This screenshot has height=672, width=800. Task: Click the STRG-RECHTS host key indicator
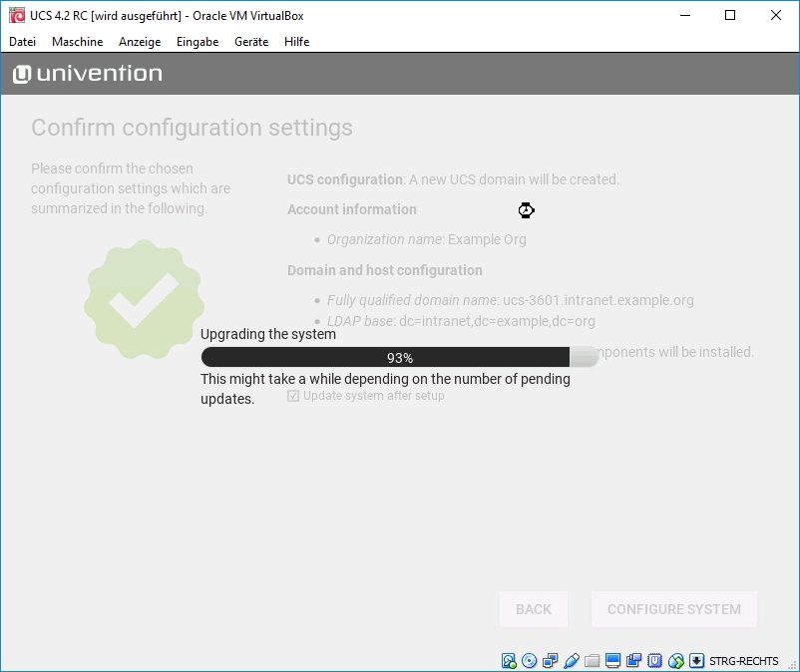(x=744, y=661)
